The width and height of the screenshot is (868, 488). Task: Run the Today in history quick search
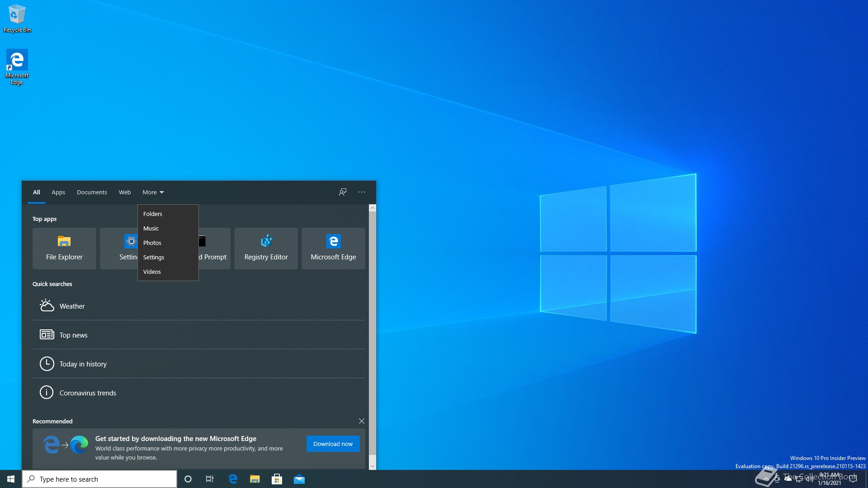click(x=199, y=364)
